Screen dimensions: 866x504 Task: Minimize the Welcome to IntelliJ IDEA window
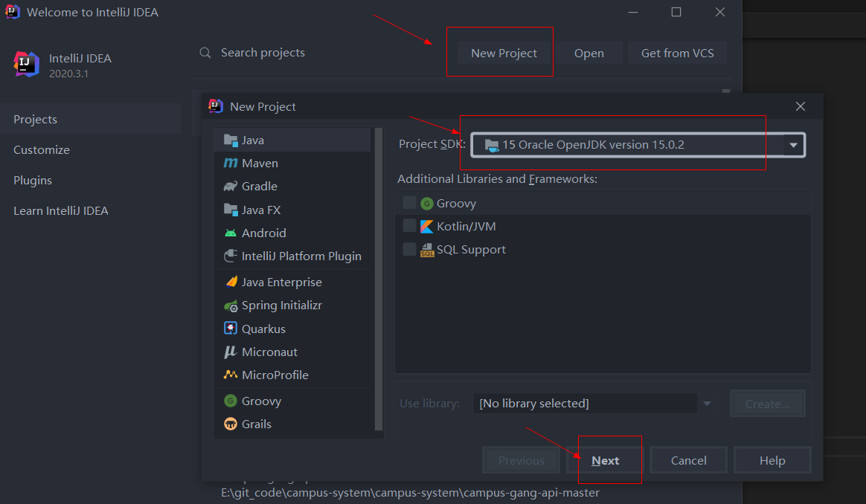tap(633, 12)
